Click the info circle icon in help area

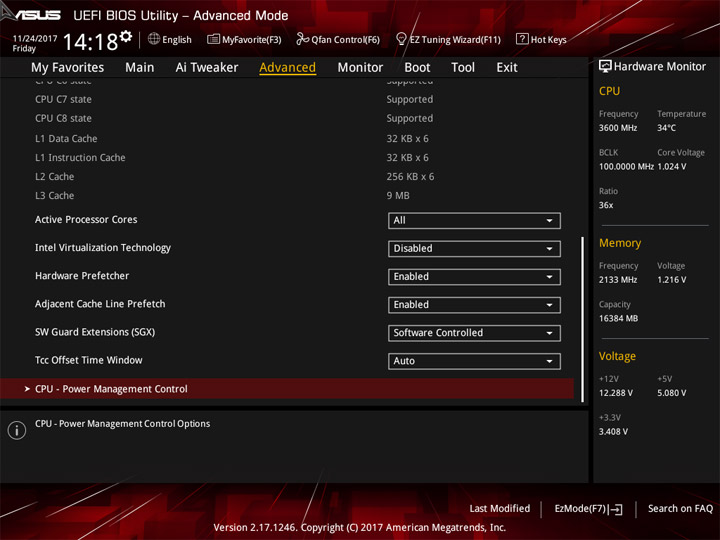tap(17, 430)
